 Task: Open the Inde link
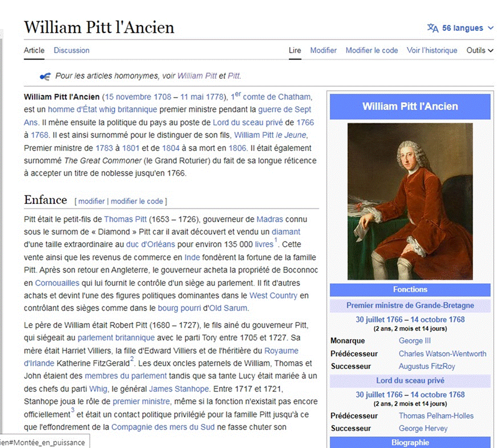coord(192,258)
